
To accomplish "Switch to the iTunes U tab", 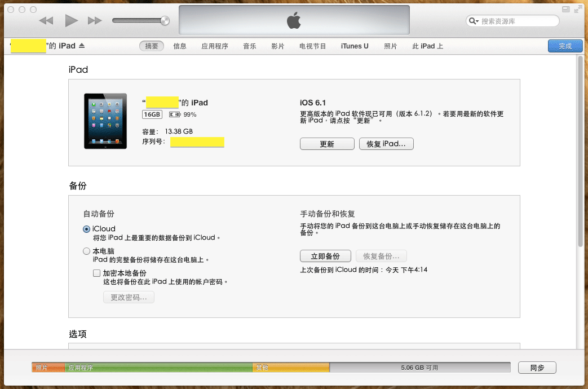I will [355, 46].
